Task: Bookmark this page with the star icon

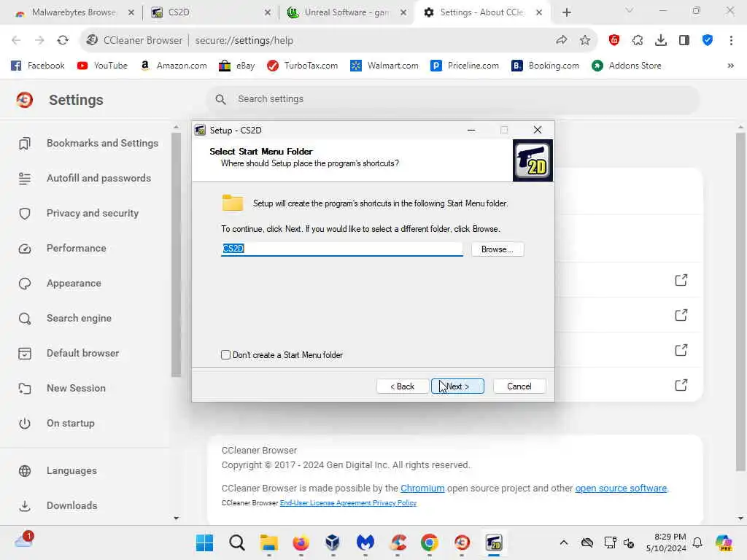Action: 584,41
